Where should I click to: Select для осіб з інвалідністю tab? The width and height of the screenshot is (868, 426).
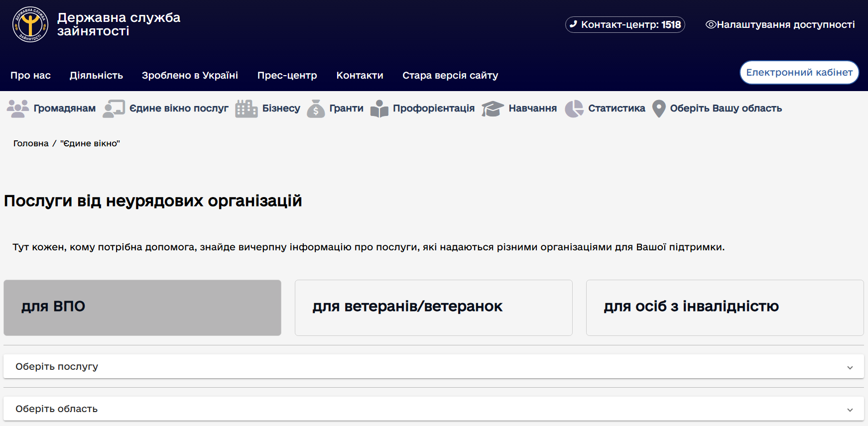[x=725, y=308]
